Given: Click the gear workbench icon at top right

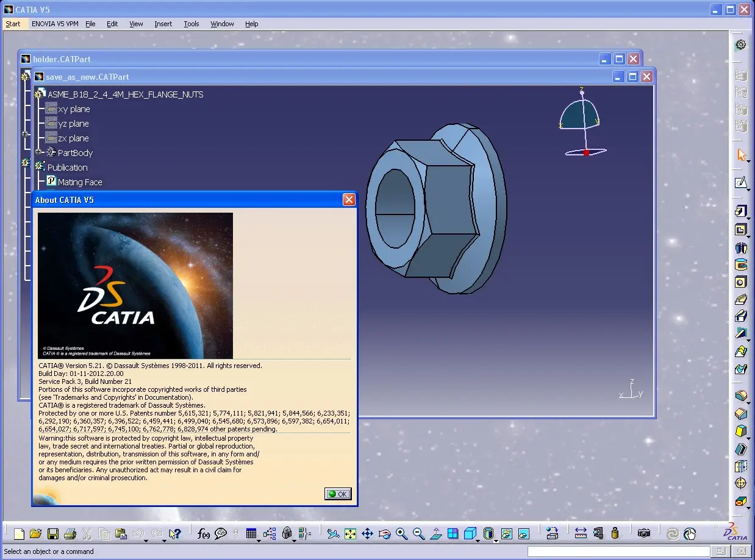Looking at the screenshot, I should pyautogui.click(x=741, y=44).
